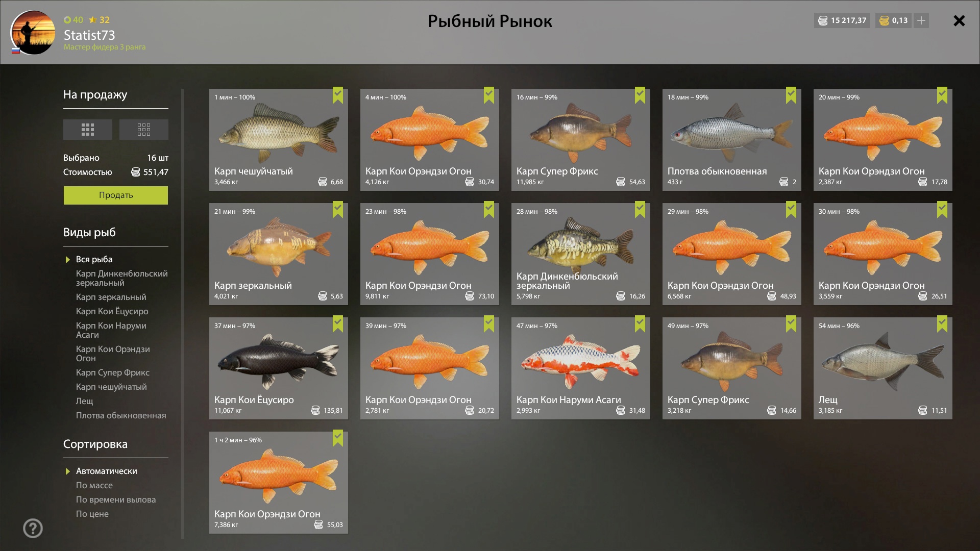Click the gold coins balance 0,13
The width and height of the screenshot is (980, 551).
click(893, 20)
